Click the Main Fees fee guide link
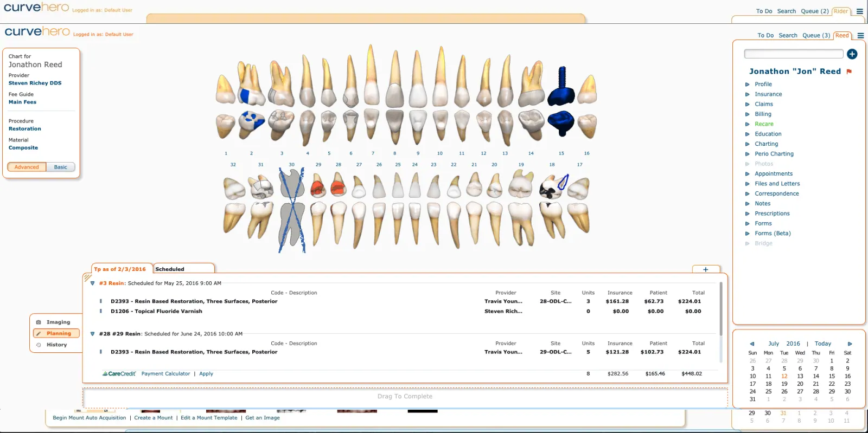868x433 pixels. [x=22, y=102]
